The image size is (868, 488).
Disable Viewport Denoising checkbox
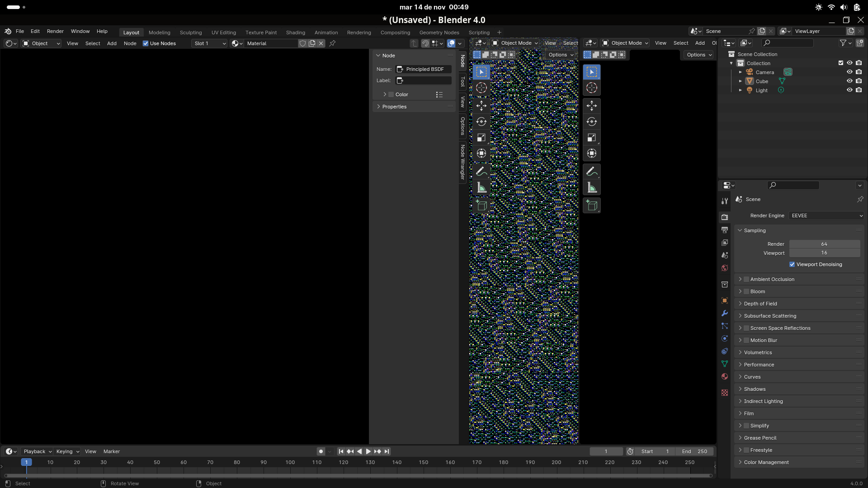792,264
